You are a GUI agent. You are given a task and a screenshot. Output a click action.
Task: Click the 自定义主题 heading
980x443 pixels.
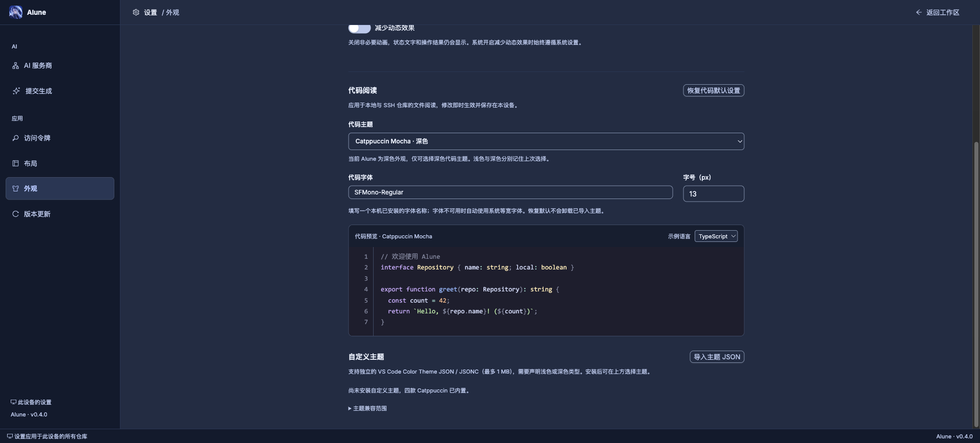click(366, 357)
